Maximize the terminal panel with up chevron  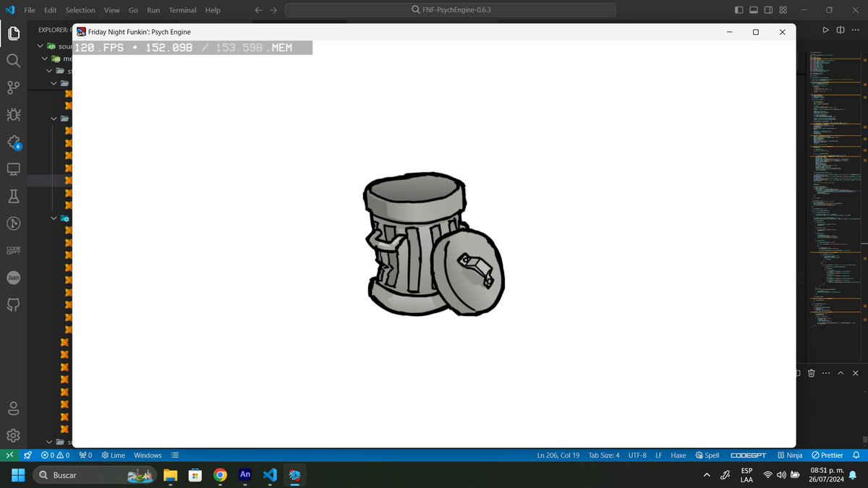point(841,373)
